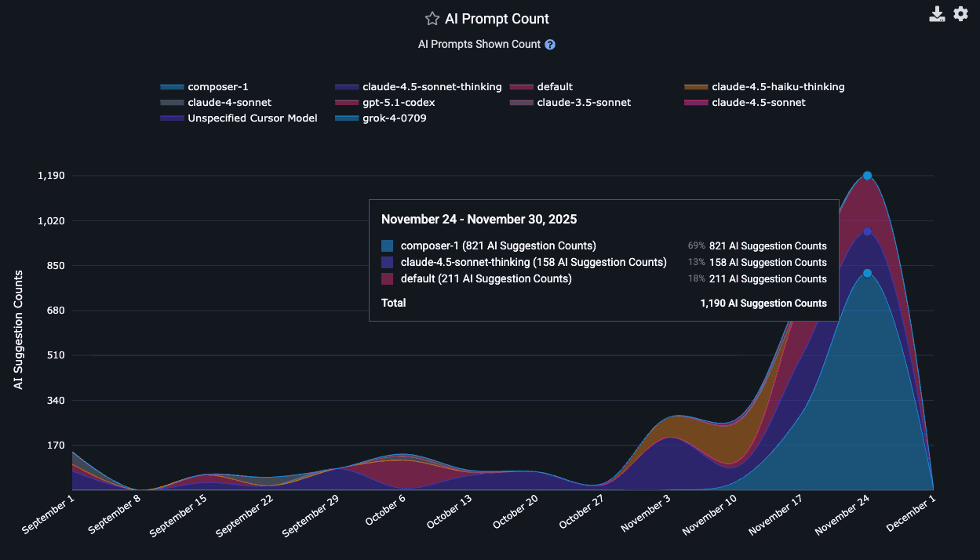Viewport: 980px width, 560px height.
Task: Click the composer-1 data point at 821
Action: (867, 273)
